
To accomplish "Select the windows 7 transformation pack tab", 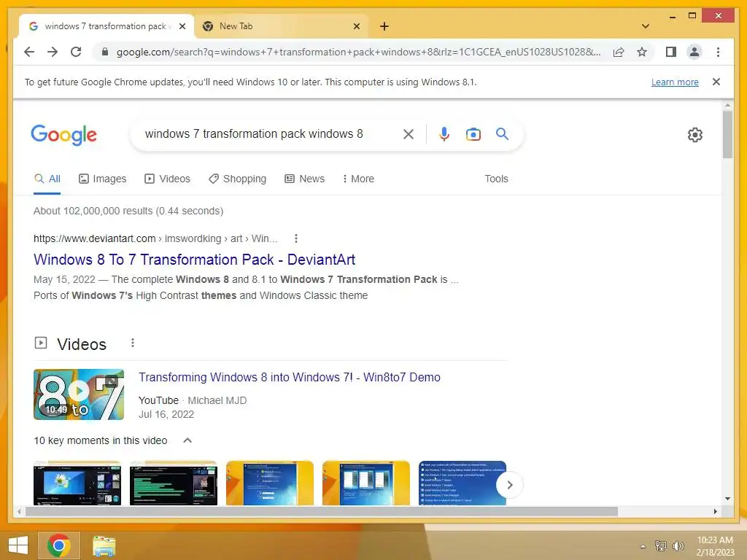I will (107, 26).
